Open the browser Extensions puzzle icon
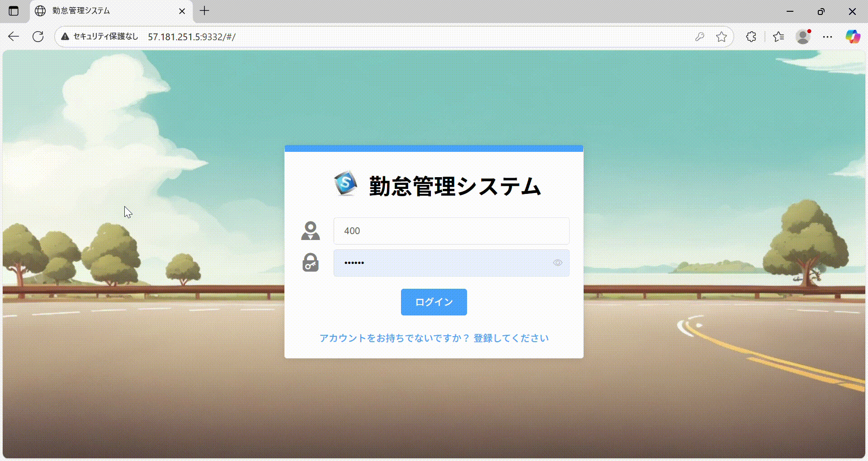The image size is (868, 461). click(751, 37)
